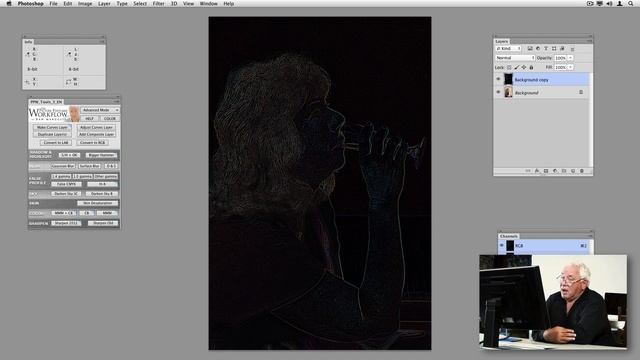Click the Convert to LAB button
The width and height of the screenshot is (640, 360).
pos(56,142)
